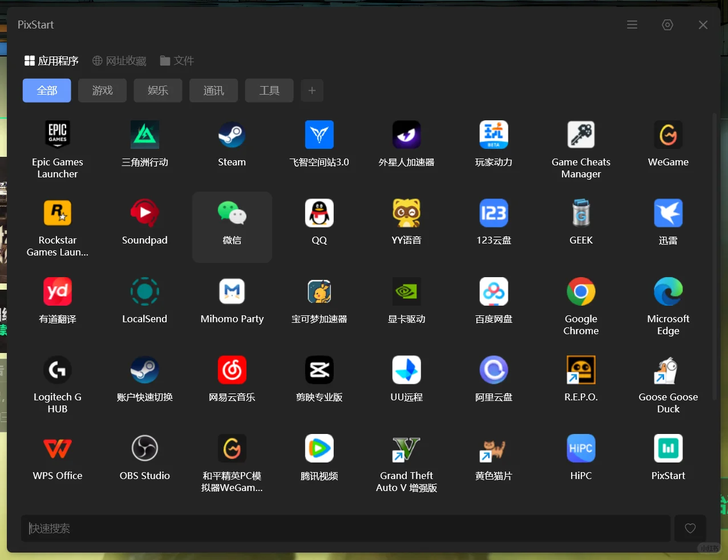Launch Grand Theft Auto V 增强版

pyautogui.click(x=406, y=456)
